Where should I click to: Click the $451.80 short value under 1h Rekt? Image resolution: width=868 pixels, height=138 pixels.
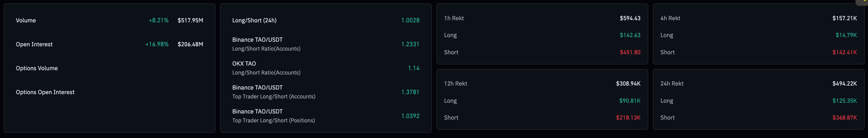[630, 52]
